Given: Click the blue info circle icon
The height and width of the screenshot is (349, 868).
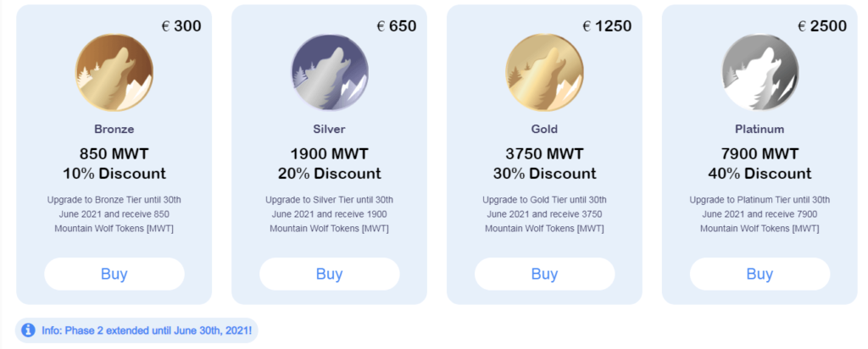Looking at the screenshot, I should coord(28,330).
